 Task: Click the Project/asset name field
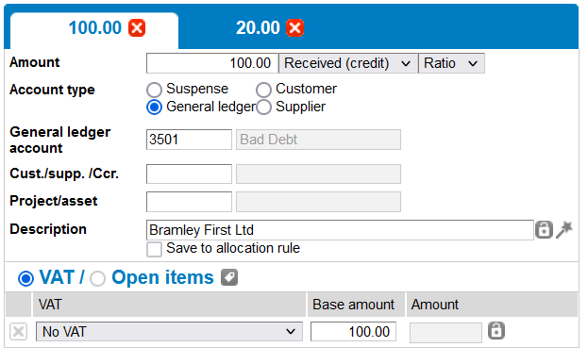(x=318, y=202)
